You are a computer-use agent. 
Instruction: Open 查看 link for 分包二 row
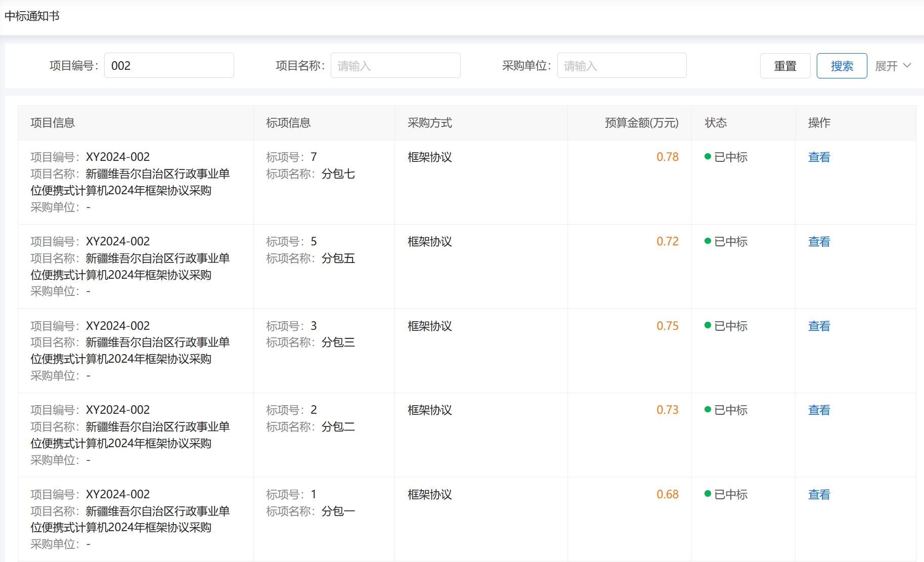pyautogui.click(x=819, y=410)
